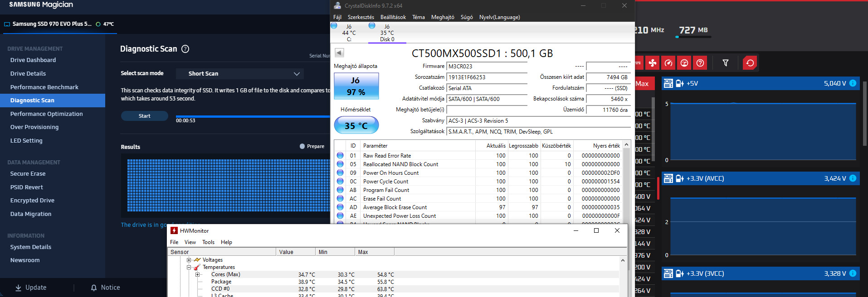Open info icon on the +5V sensor
This screenshot has height=297, width=868.
pos(853,83)
